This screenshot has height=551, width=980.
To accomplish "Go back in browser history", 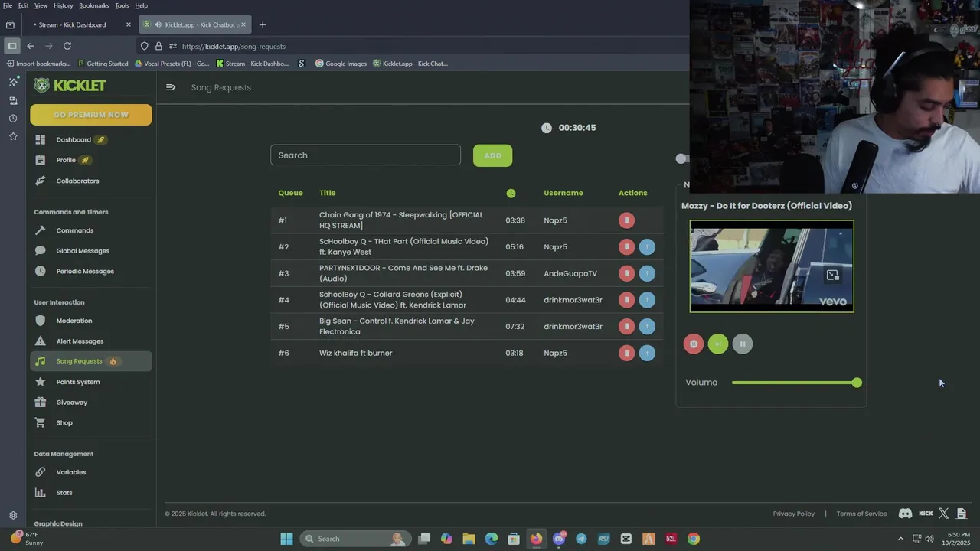I will 31,46.
